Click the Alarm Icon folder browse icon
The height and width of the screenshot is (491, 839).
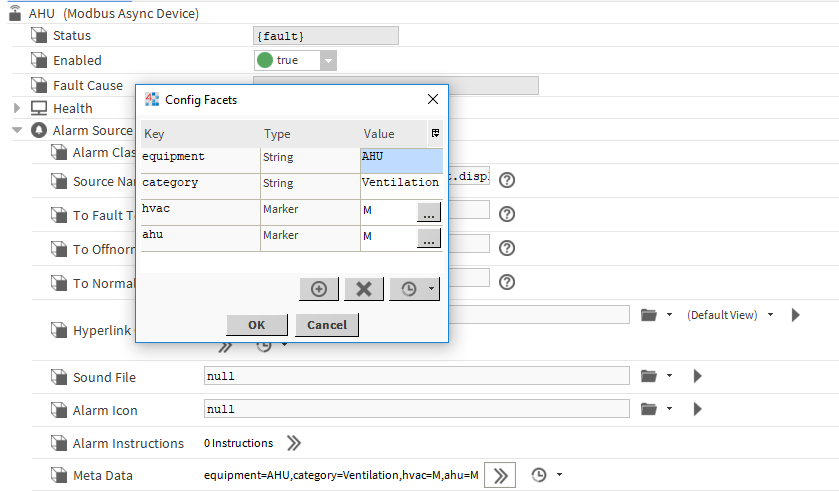click(x=649, y=409)
